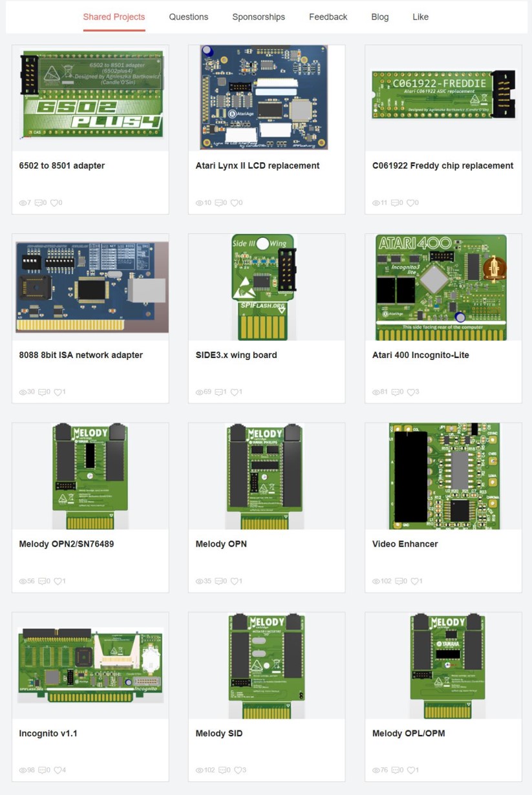The width and height of the screenshot is (532, 795).
Task: Click the views eye icon on Video Enhancer
Action: [x=375, y=581]
